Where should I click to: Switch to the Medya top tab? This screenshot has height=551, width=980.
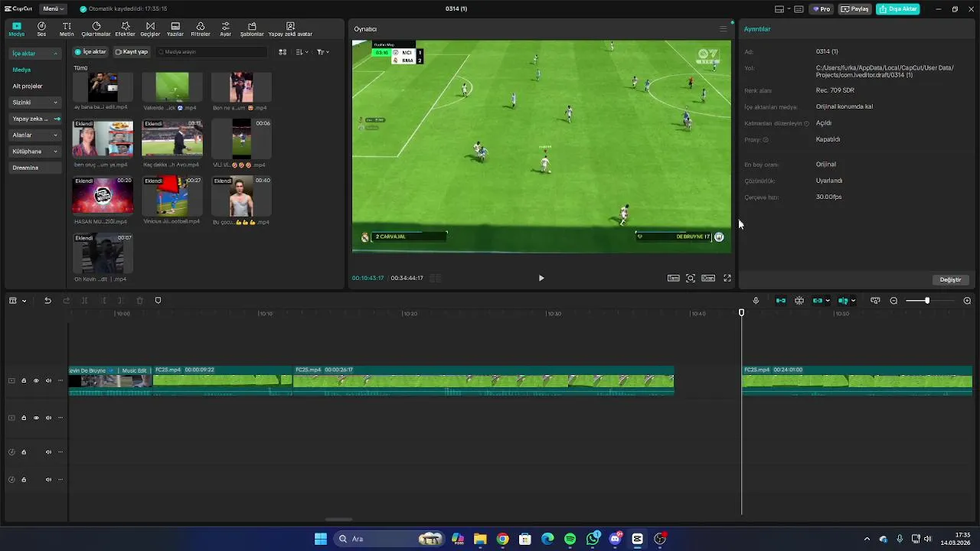click(17, 29)
